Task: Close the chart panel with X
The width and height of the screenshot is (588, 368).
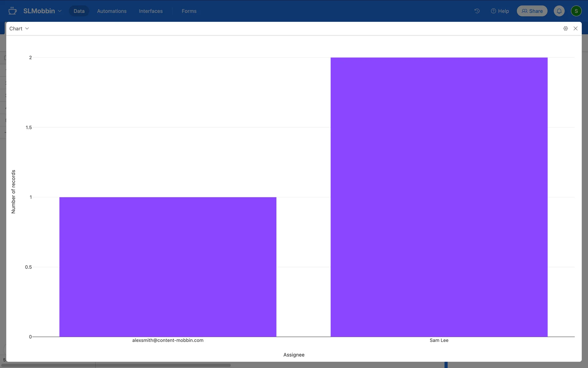Action: 575,29
